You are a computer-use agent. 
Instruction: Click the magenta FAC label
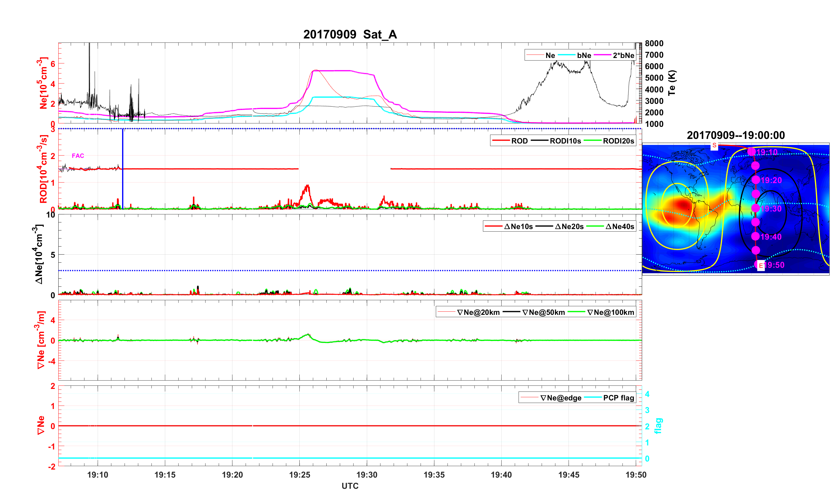78,156
